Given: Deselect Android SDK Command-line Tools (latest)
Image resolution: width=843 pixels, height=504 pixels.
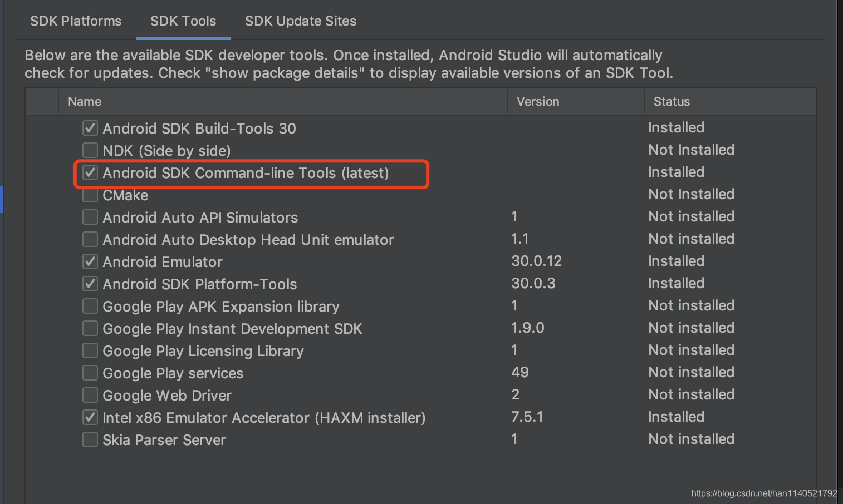Looking at the screenshot, I should (x=90, y=172).
